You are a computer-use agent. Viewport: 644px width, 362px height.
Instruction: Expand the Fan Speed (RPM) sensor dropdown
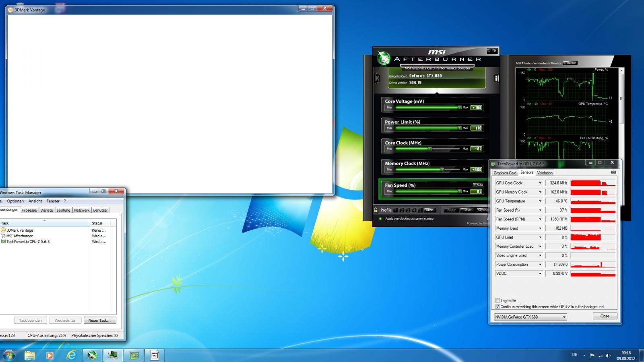point(540,219)
